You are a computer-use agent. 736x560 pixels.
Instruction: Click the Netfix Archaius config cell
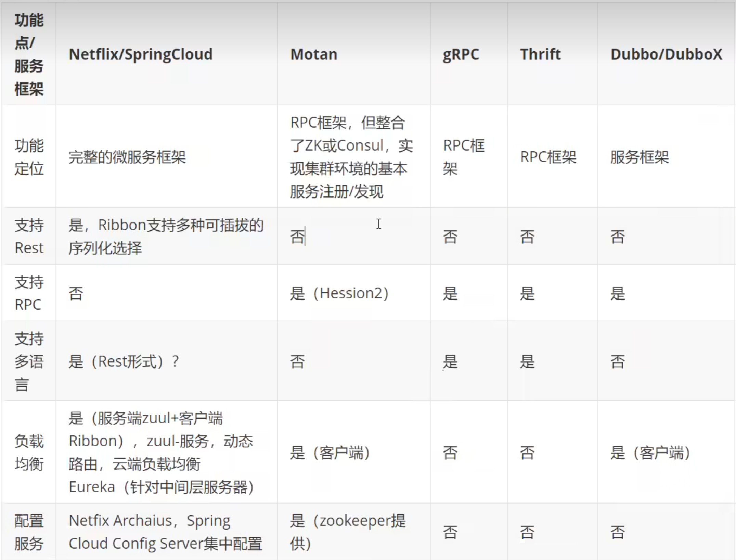165,532
